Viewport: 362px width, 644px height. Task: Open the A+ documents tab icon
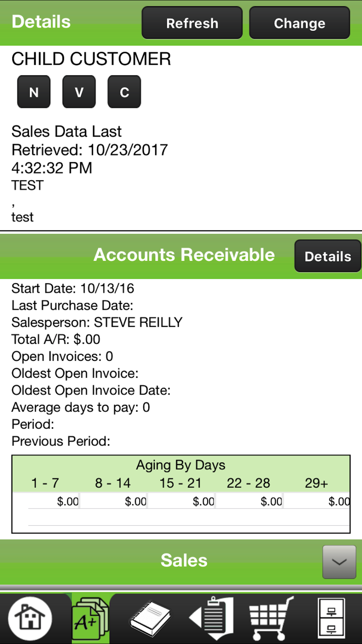tap(90, 619)
